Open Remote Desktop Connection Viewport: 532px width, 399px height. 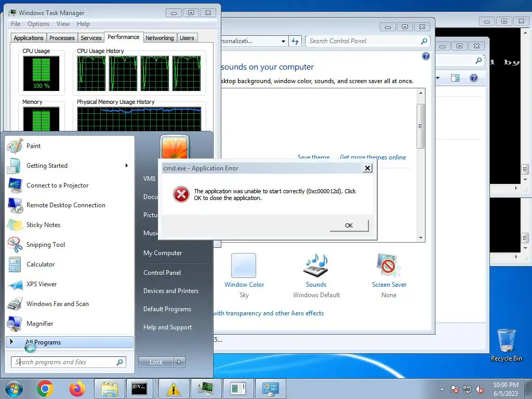[x=70, y=205]
